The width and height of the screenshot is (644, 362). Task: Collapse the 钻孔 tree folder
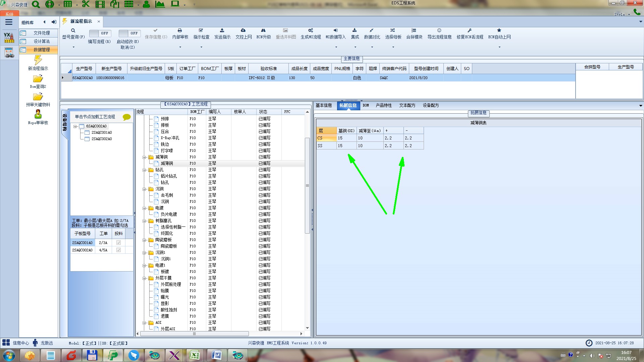tap(145, 170)
